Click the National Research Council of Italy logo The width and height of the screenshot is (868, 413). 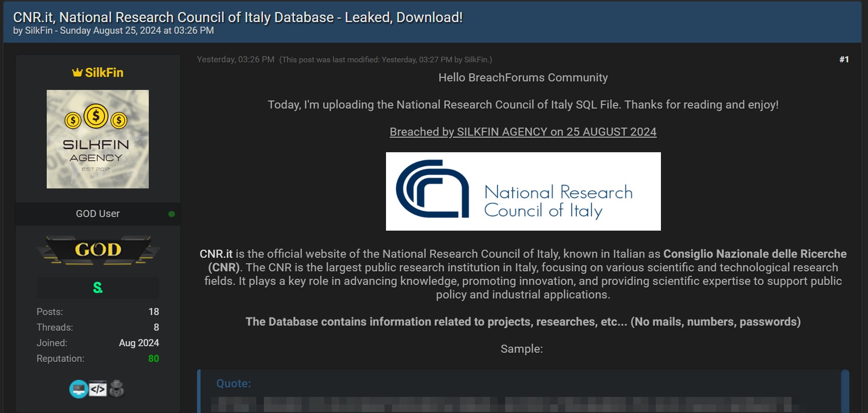click(x=523, y=191)
